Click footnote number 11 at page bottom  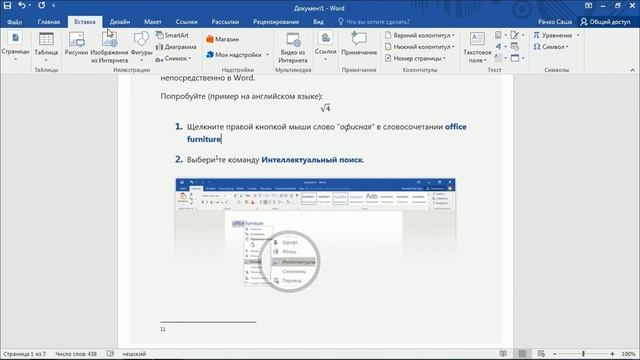pos(163,329)
